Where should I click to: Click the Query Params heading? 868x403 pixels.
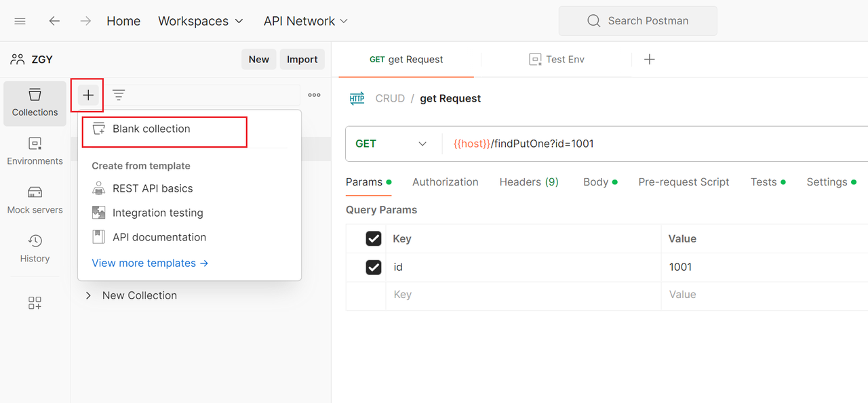pyautogui.click(x=381, y=210)
